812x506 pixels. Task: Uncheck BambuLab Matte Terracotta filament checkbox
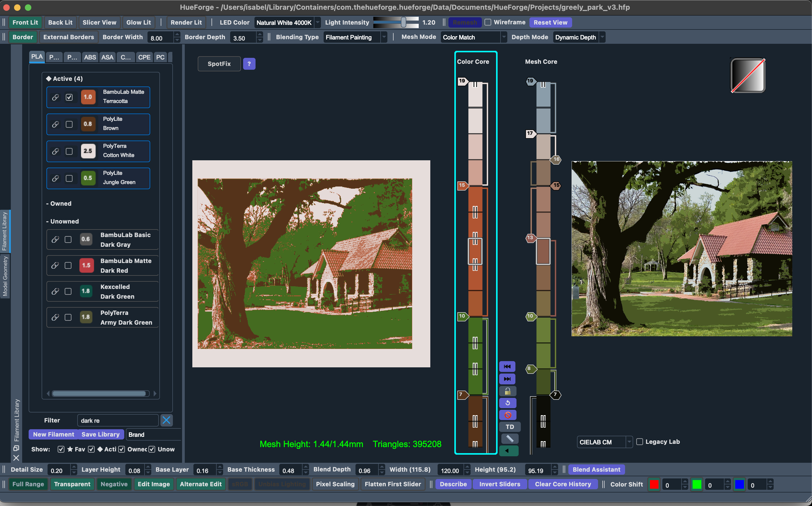pyautogui.click(x=69, y=97)
